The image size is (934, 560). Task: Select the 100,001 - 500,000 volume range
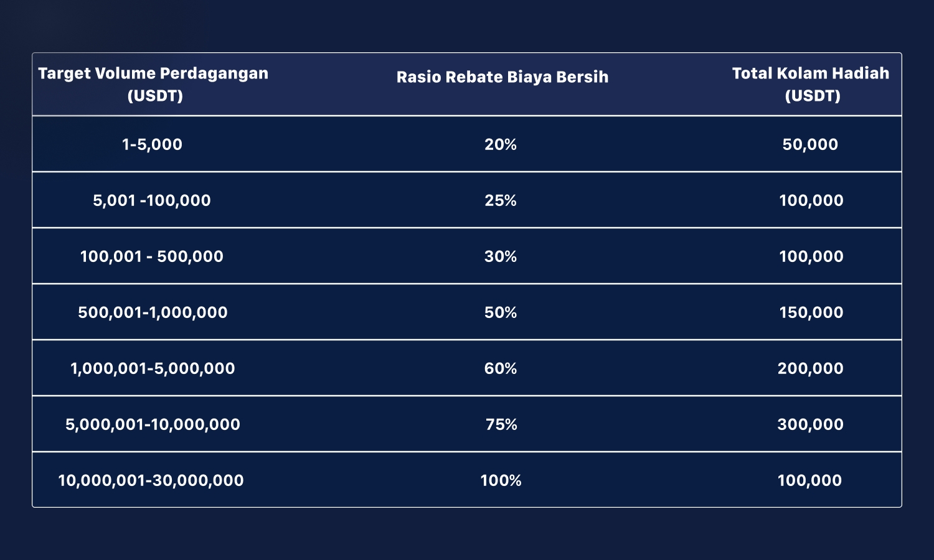click(x=152, y=256)
